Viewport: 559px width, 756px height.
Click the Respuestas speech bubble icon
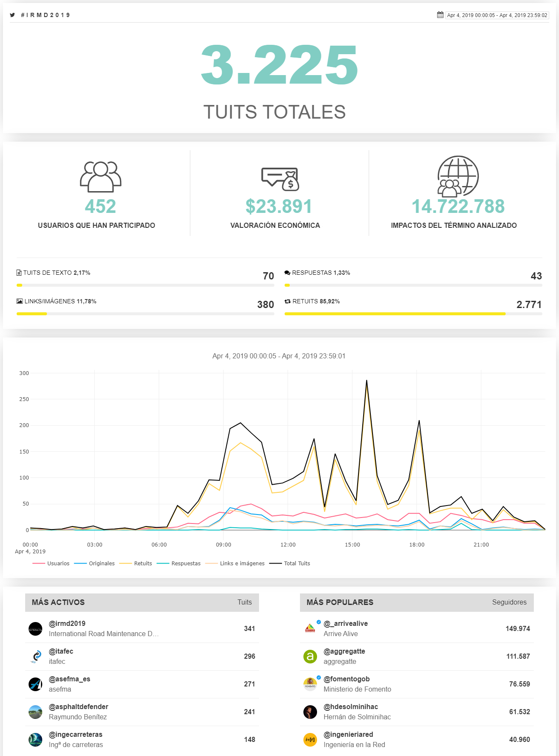pos(287,273)
